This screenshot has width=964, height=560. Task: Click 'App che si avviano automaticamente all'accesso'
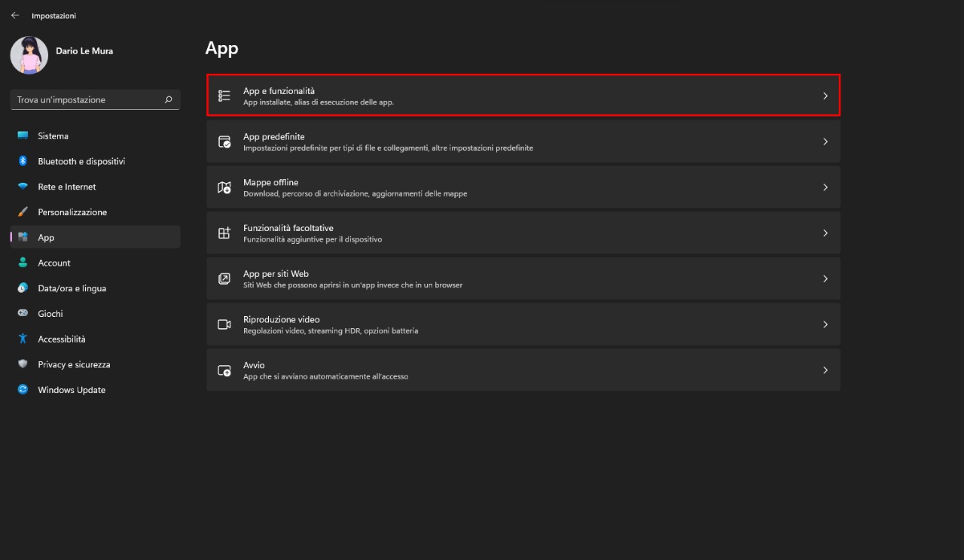pyautogui.click(x=326, y=376)
